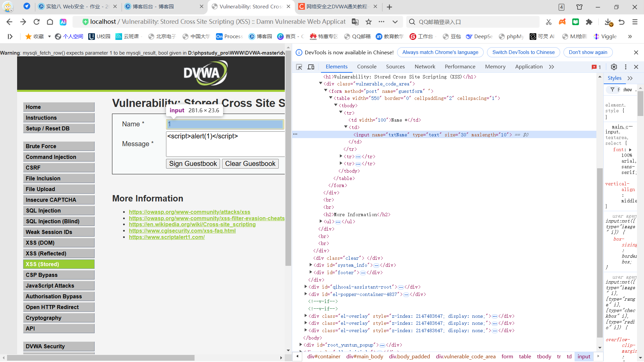
Task: Click the scissors screenshot icon
Action: coord(549,22)
